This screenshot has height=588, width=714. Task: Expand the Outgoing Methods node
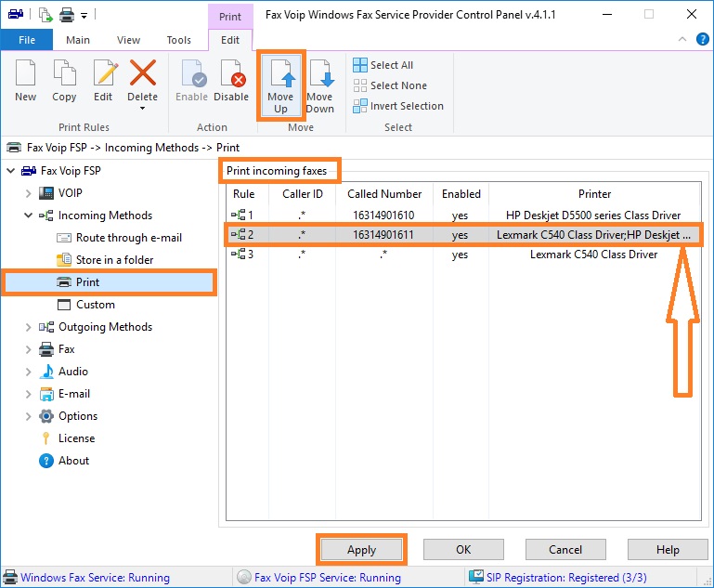tap(28, 327)
